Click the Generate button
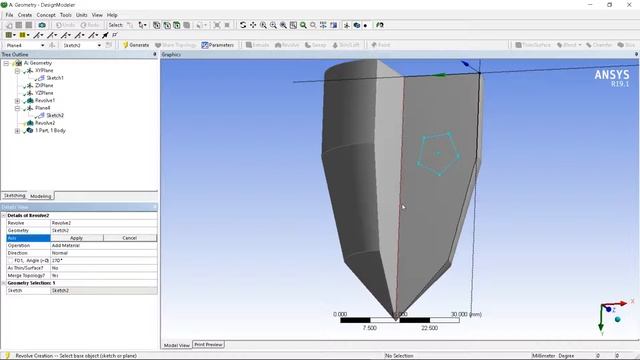This screenshot has height=360, width=640. coord(136,45)
